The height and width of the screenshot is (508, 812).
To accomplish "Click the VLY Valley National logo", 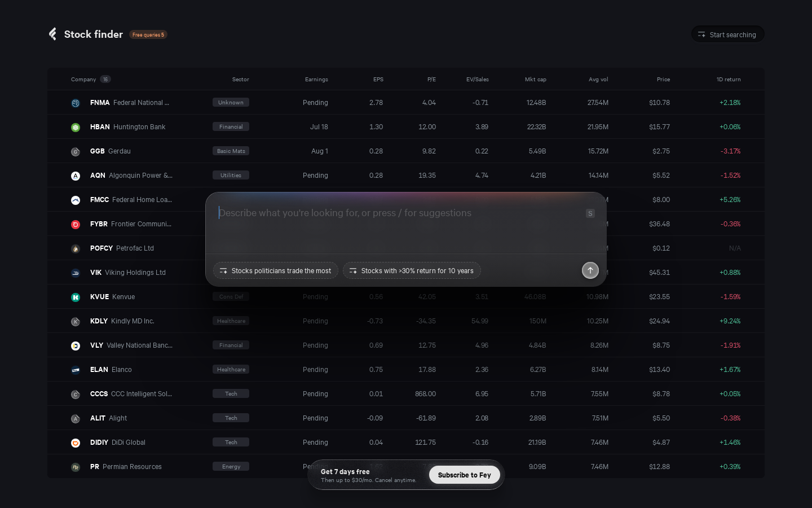I will (76, 345).
